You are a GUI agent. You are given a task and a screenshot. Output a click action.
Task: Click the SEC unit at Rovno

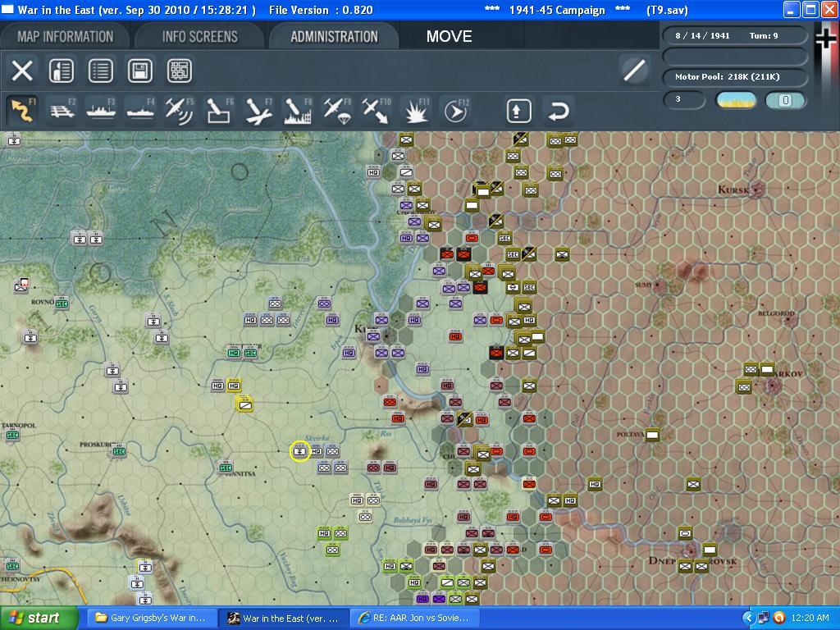(62, 304)
